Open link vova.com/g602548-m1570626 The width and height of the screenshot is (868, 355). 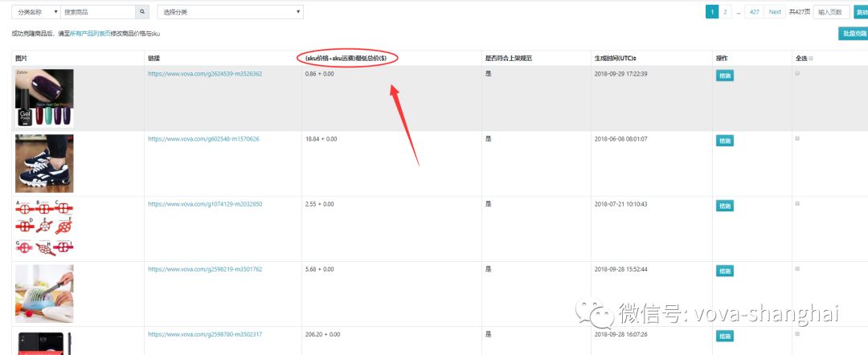click(203, 139)
